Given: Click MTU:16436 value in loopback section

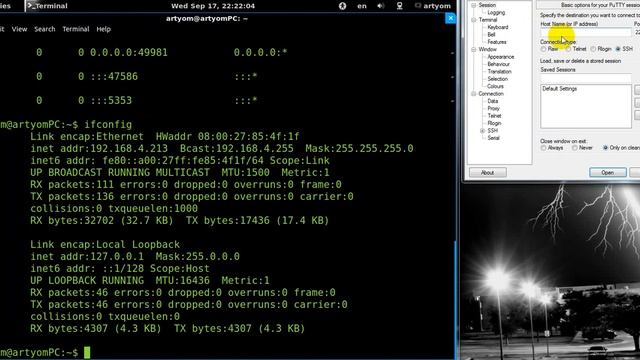Looking at the screenshot, I should 182,281.
